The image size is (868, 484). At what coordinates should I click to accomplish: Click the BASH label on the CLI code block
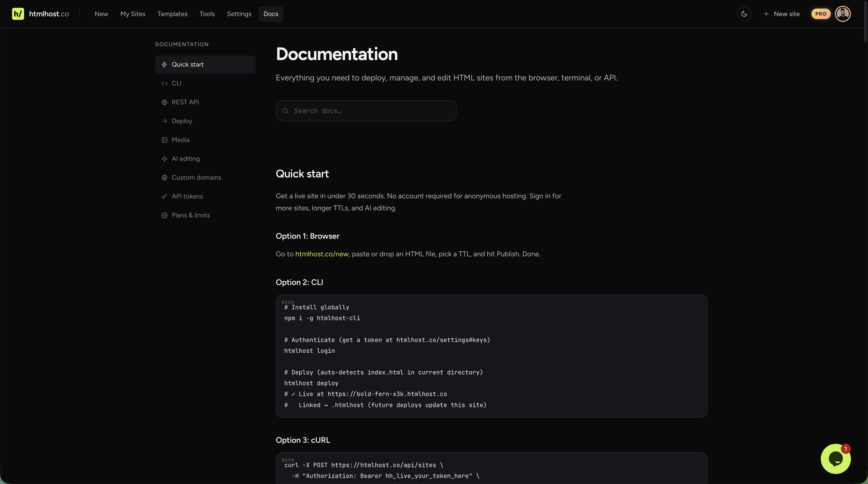288,302
